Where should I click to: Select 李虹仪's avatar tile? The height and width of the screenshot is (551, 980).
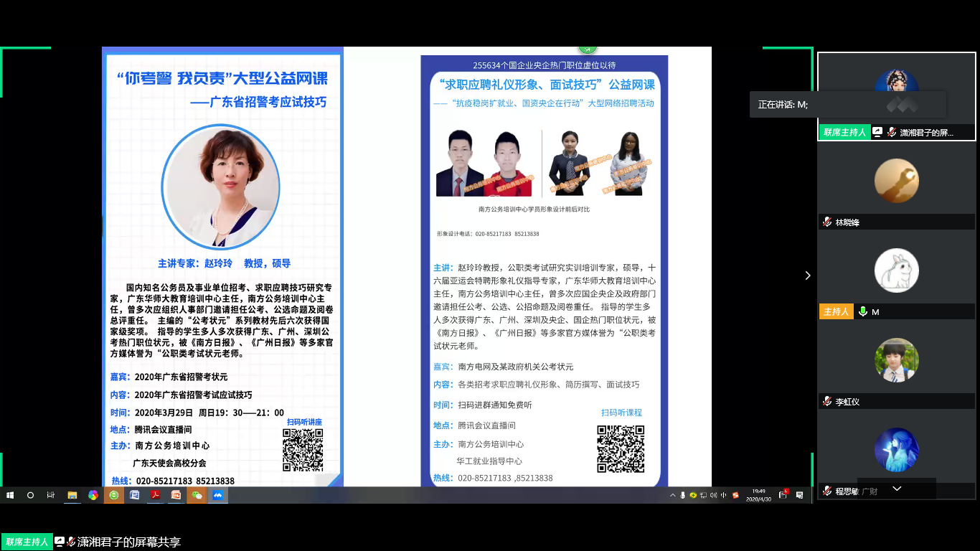pos(897,360)
